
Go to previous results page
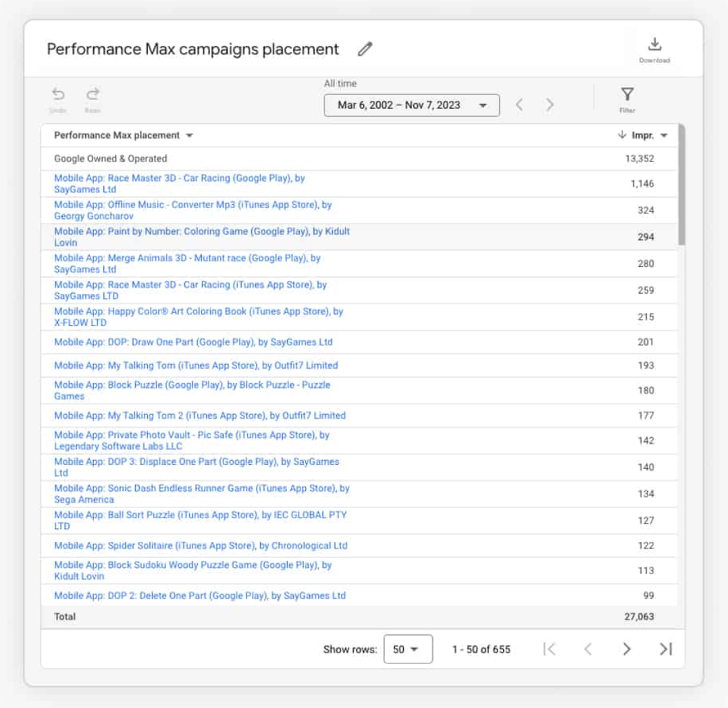pyautogui.click(x=588, y=649)
